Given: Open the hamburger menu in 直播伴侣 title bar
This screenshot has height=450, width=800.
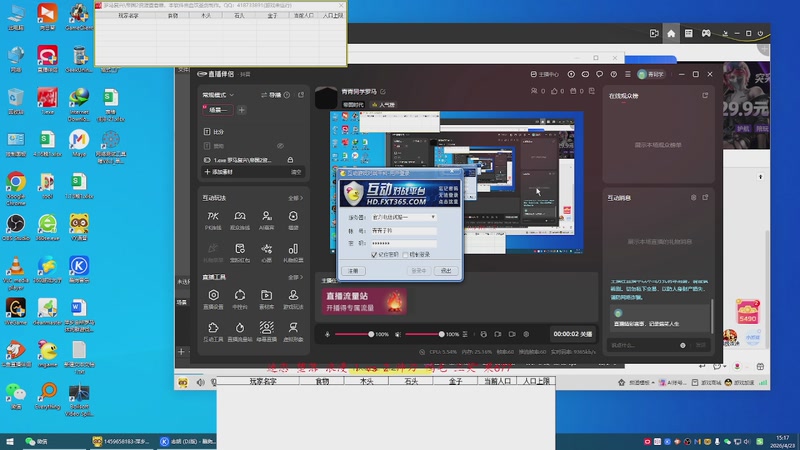Looking at the screenshot, I should point(628,74).
